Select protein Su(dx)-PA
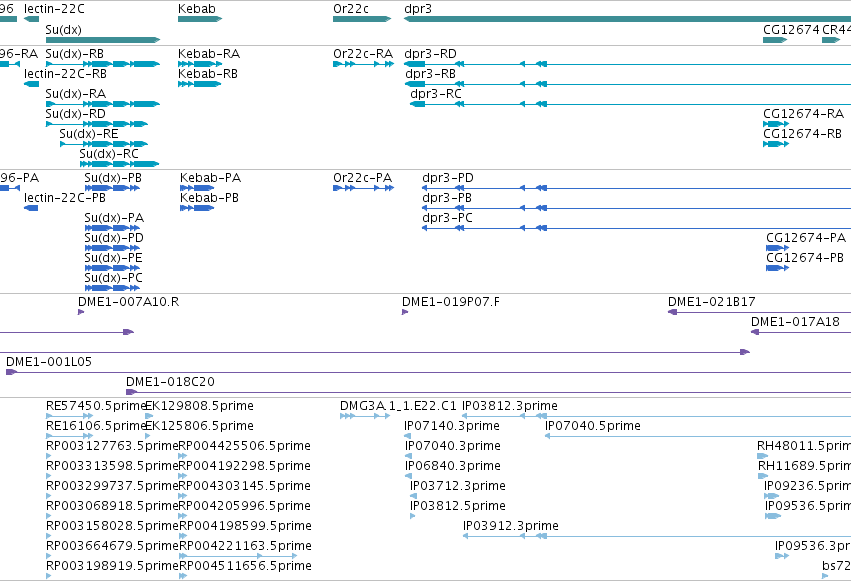Image resolution: width=851 pixels, height=581 pixels. (x=112, y=228)
